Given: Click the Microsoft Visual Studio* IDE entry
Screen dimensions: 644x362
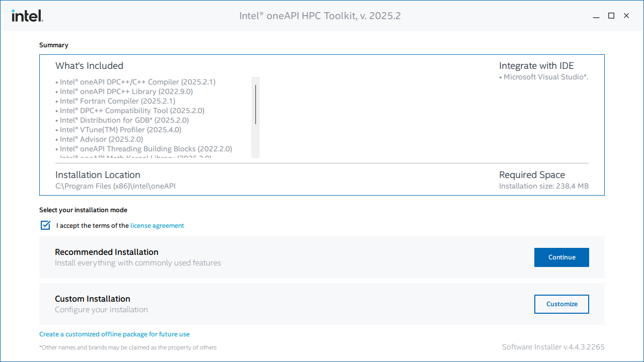Looking at the screenshot, I should pos(544,77).
